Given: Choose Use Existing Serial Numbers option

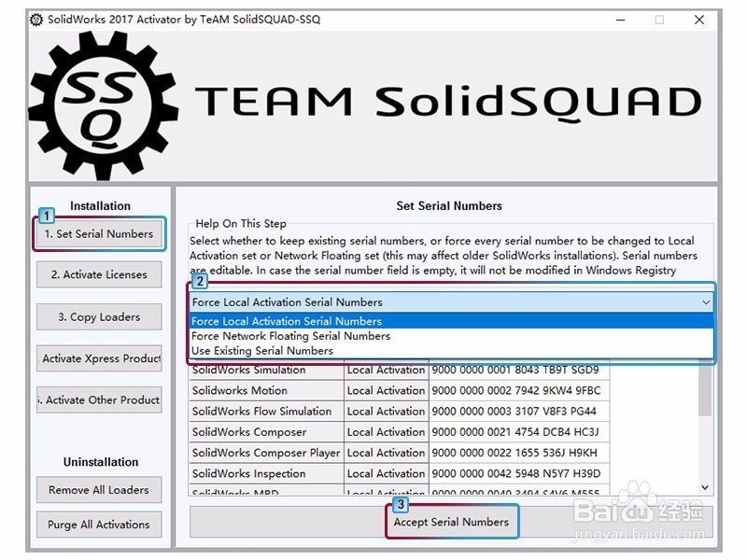Looking at the screenshot, I should pyautogui.click(x=451, y=351).
